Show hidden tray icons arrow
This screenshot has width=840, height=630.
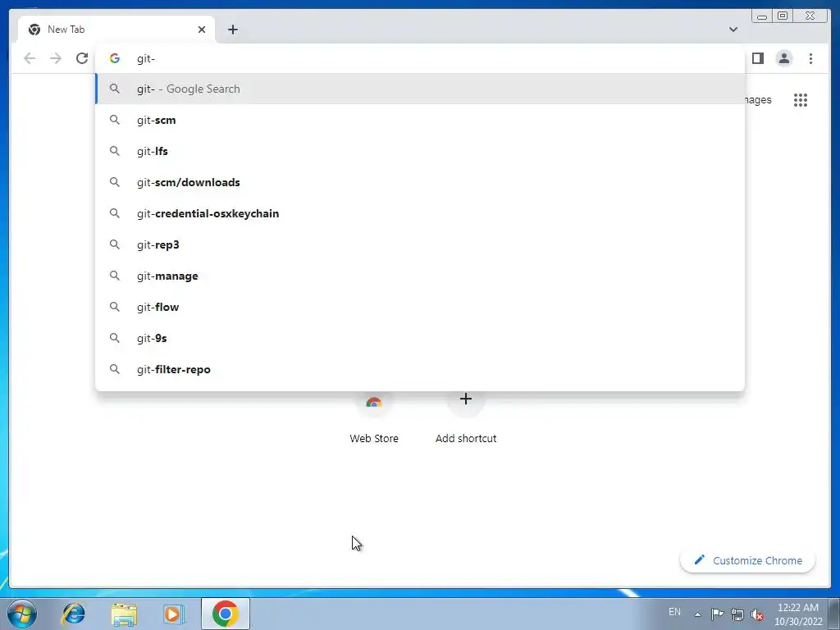[697, 614]
